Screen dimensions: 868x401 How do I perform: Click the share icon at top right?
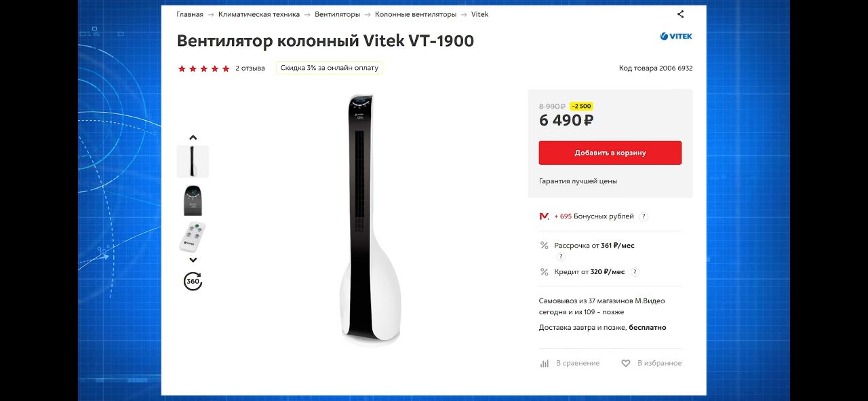click(680, 14)
